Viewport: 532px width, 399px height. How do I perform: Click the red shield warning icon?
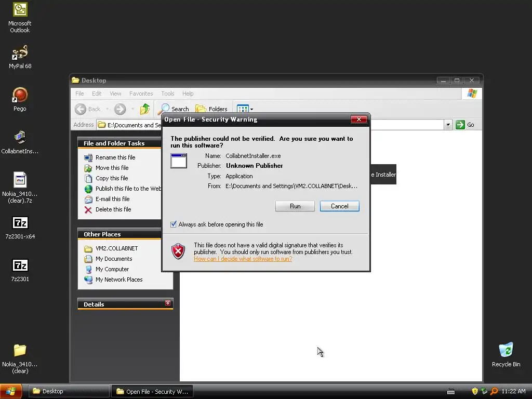tap(178, 251)
